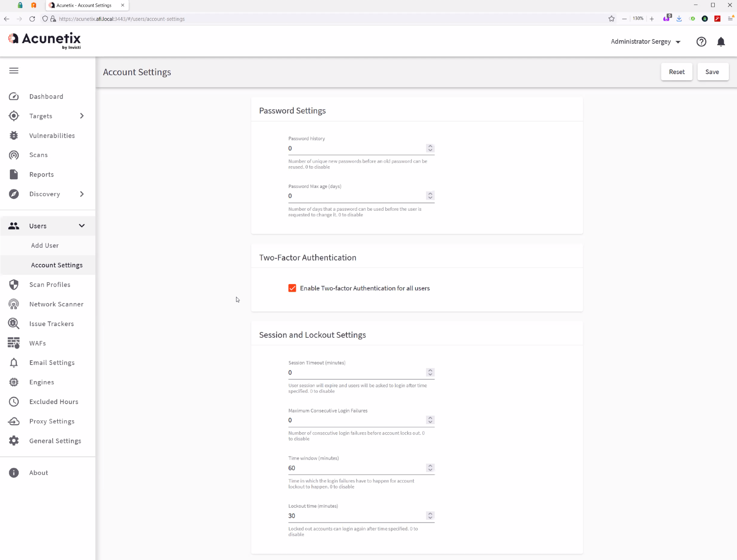Open WAFs firewall icon in sidebar
Screen dimensions: 737x560
(x=14, y=343)
